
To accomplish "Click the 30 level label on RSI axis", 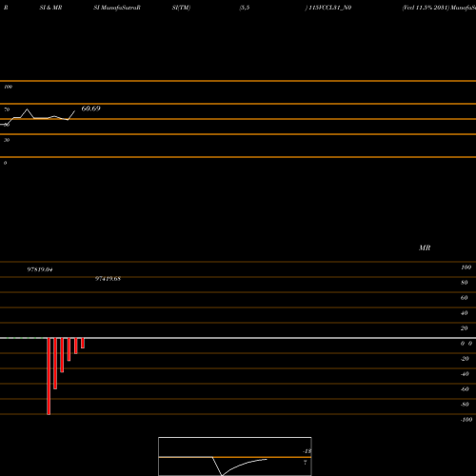I will (7, 140).
